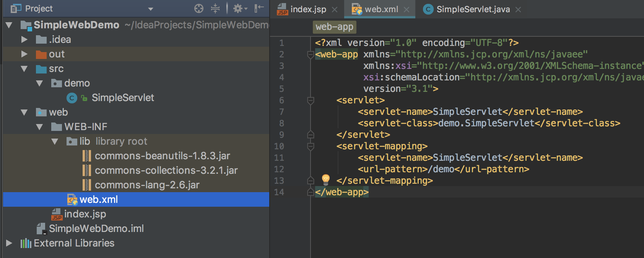Select the demo package icon
Screen dimensions: 644x258
click(x=57, y=83)
